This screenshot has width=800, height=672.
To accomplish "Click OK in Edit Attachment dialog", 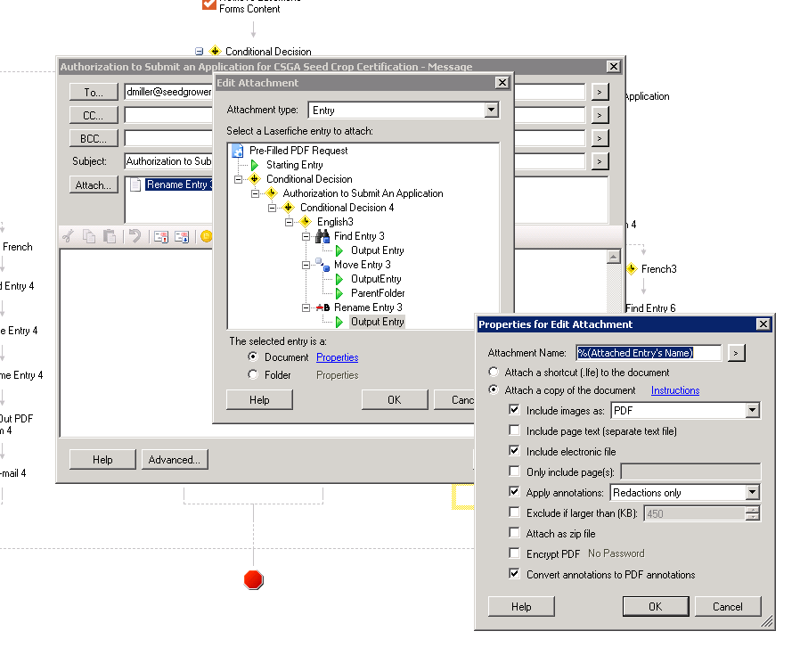I will pos(395,399).
